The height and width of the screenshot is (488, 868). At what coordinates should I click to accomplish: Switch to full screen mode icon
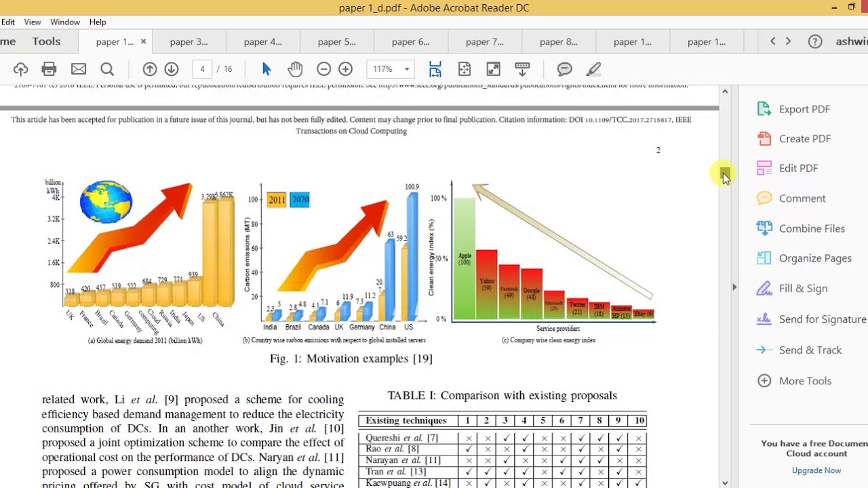[x=494, y=69]
